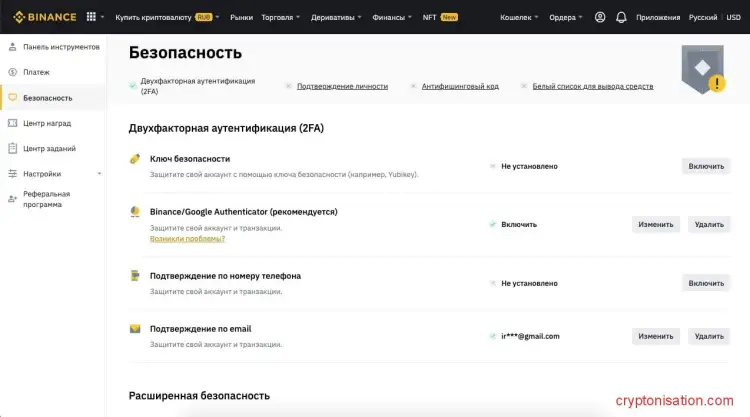The image size is (750, 417).
Task: Click the Возникли проблемы? link
Action: (187, 239)
